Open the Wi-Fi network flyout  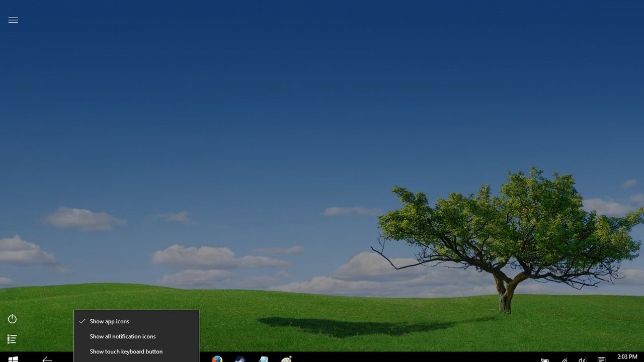coord(565,359)
